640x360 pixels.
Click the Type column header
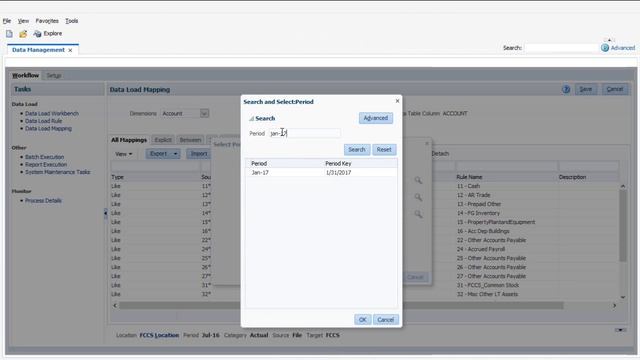coord(117,177)
